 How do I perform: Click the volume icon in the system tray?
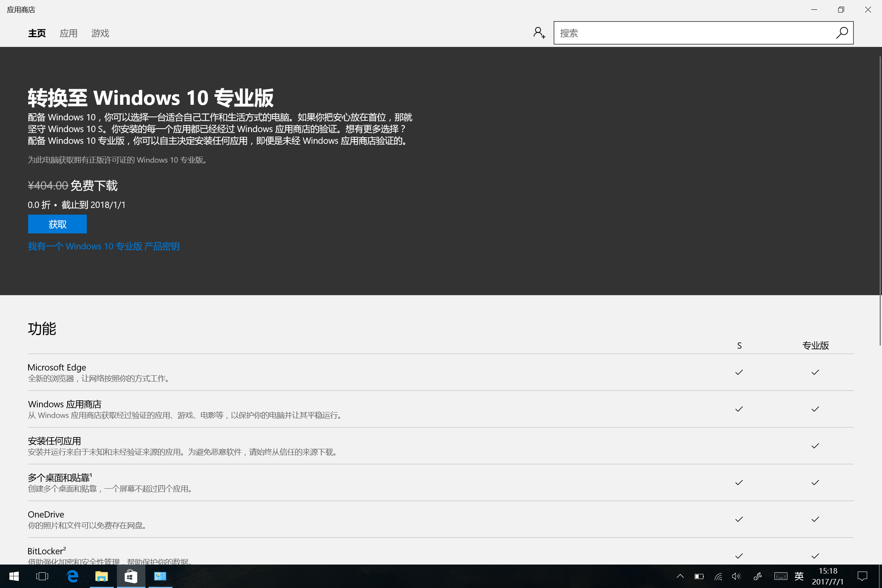click(737, 576)
